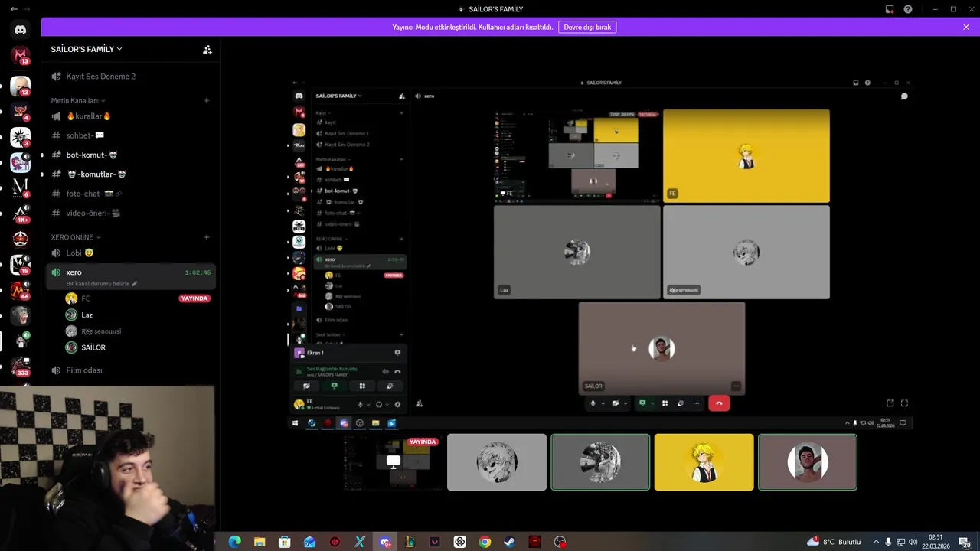Open the SAİLOR'S FAMİLY server dropdown menu

click(87, 49)
